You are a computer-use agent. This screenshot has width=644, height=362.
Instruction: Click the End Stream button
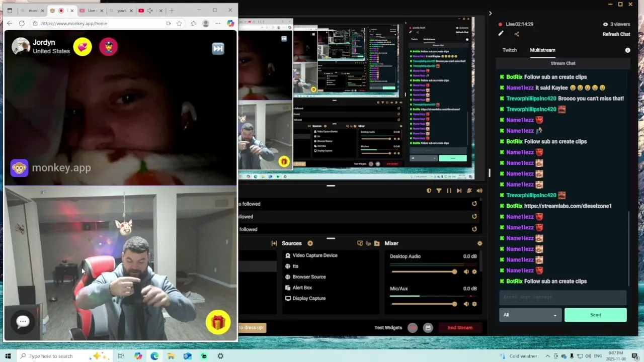[x=460, y=328]
